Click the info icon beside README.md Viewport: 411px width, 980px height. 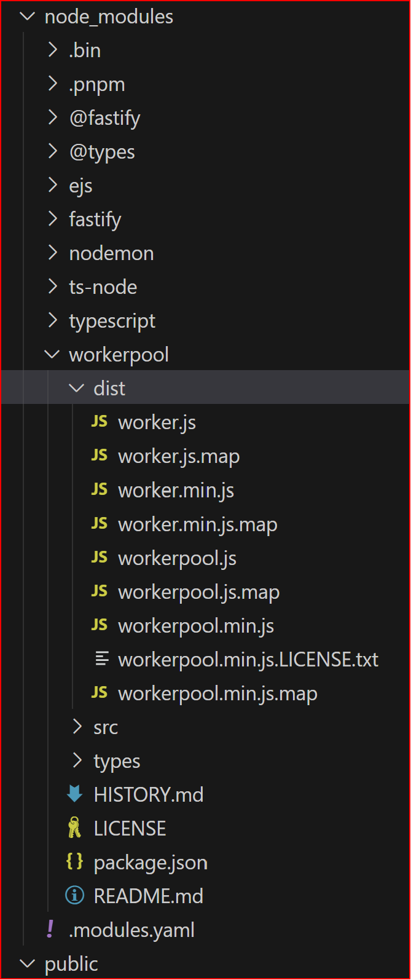(x=74, y=896)
